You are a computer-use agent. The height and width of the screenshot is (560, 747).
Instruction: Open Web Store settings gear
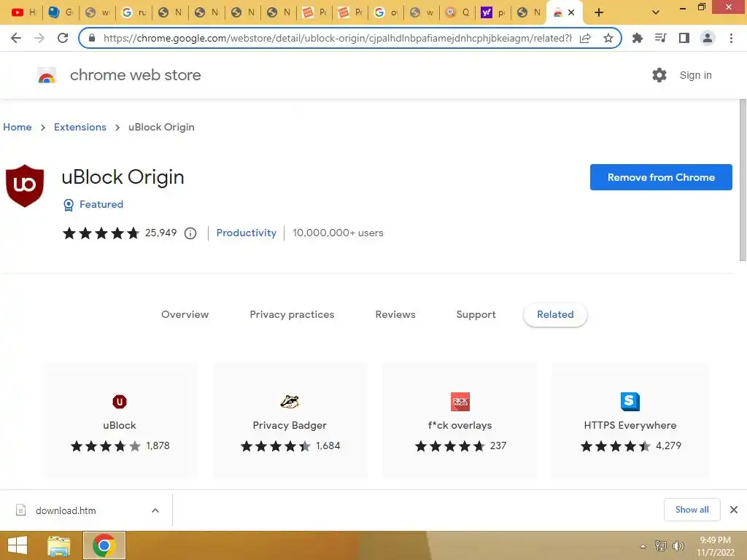pyautogui.click(x=659, y=75)
